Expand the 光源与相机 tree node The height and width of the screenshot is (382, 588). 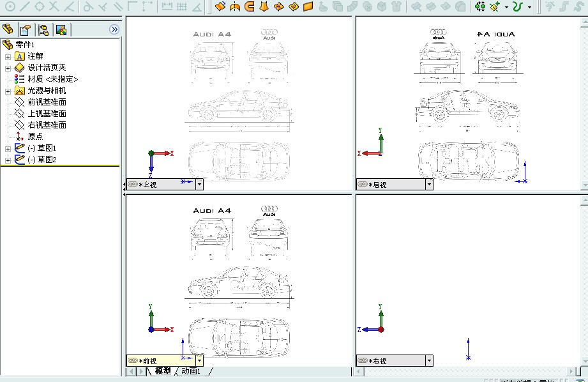tap(8, 91)
